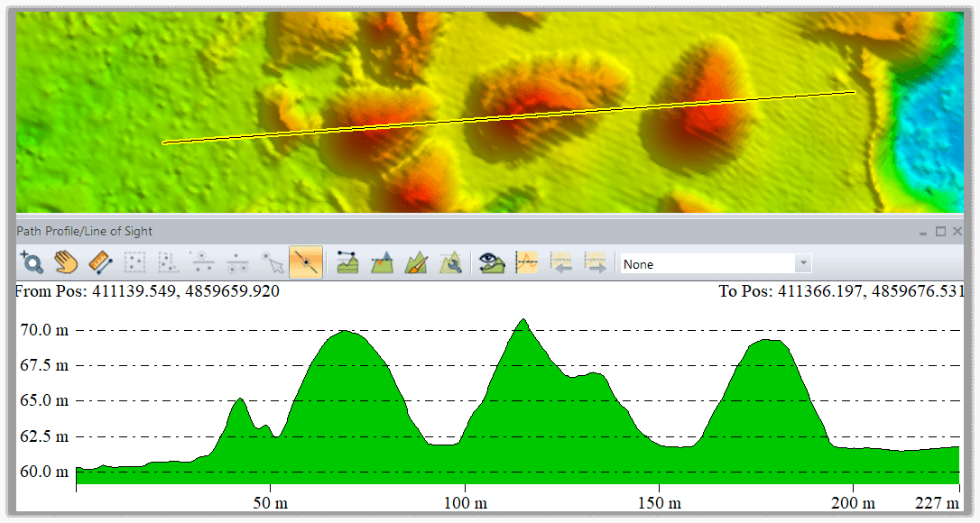
Task: Click the line of sight eye icon
Action: click(x=492, y=263)
